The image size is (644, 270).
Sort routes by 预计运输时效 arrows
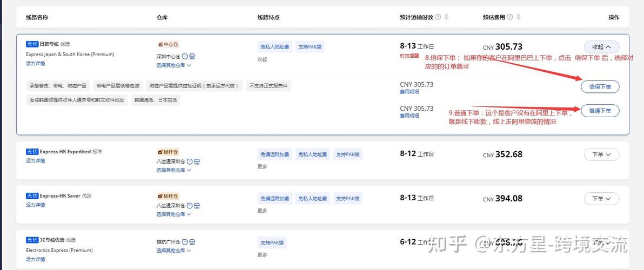pos(446,17)
